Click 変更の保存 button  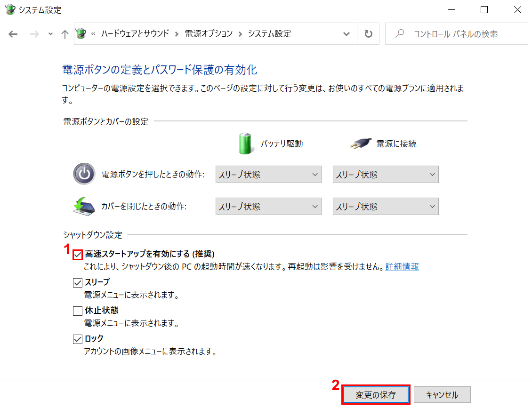pos(376,395)
